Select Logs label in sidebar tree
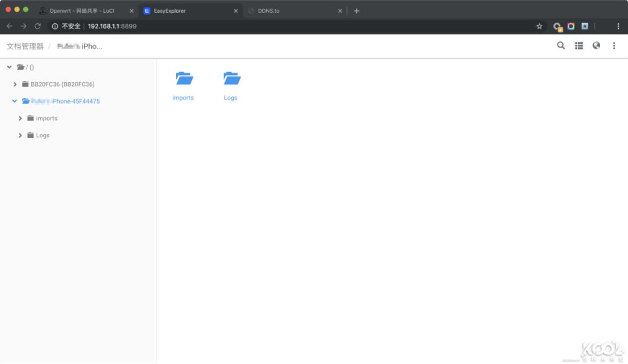The width and height of the screenshot is (628, 364). pyautogui.click(x=42, y=135)
